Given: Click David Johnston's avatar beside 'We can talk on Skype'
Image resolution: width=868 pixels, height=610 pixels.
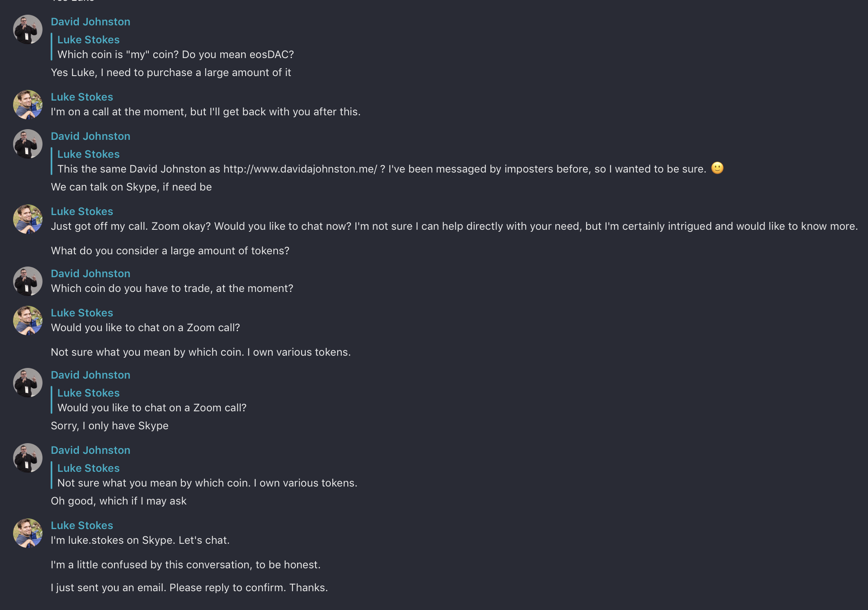Looking at the screenshot, I should click(28, 144).
